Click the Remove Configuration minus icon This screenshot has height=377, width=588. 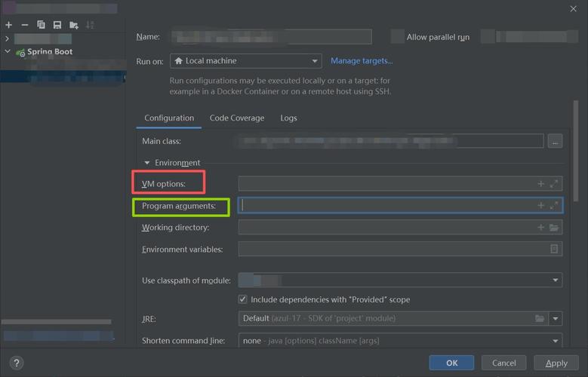click(25, 25)
